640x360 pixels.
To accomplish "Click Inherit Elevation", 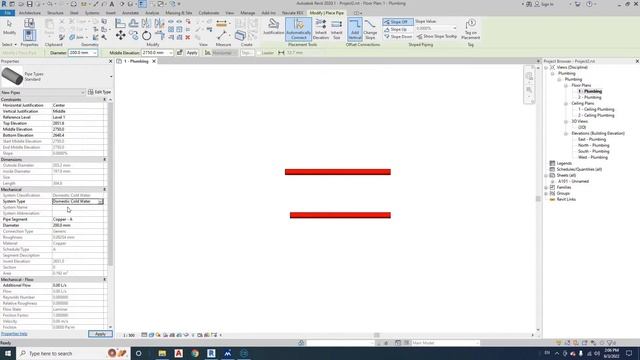I will (321, 29).
